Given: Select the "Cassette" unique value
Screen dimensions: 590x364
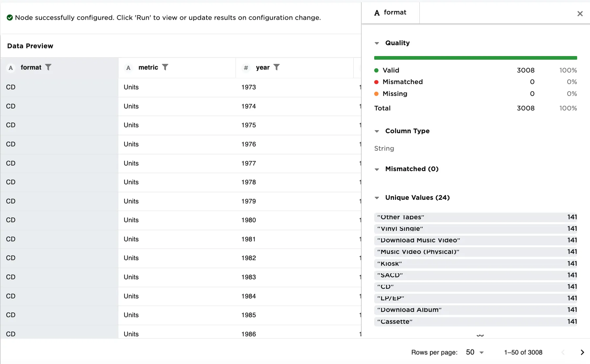Looking at the screenshot, I should [x=475, y=321].
